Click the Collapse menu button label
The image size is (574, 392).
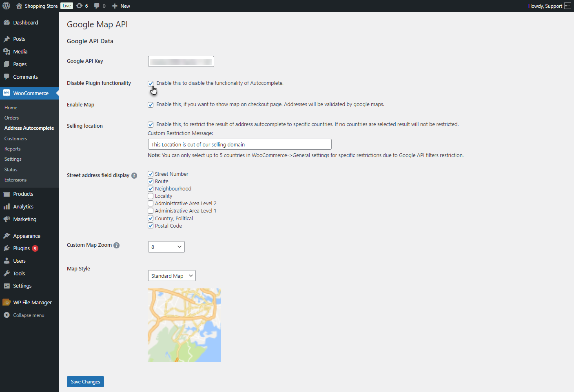point(29,315)
